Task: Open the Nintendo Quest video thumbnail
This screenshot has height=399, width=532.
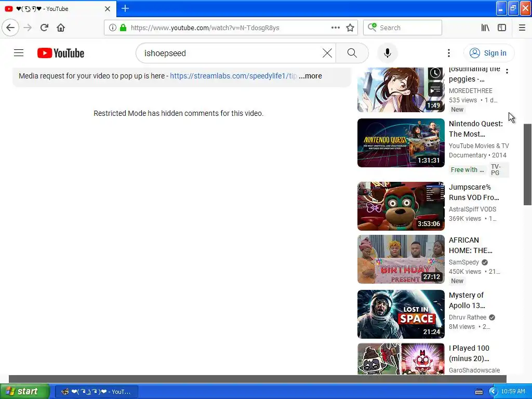Action: click(401, 143)
